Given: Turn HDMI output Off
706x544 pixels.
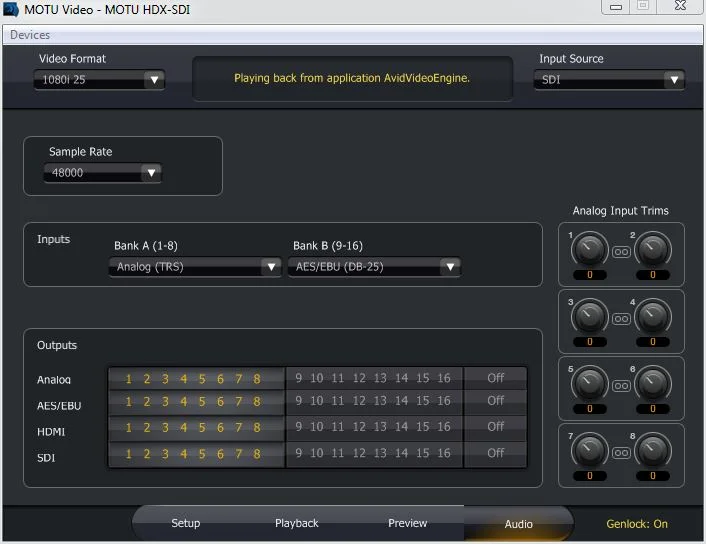Looking at the screenshot, I should coord(495,427).
